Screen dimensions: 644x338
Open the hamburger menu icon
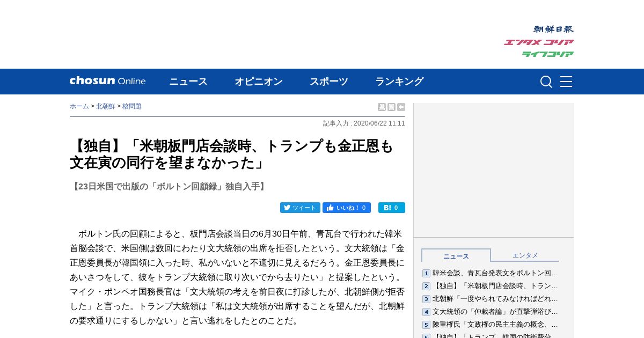click(x=566, y=82)
